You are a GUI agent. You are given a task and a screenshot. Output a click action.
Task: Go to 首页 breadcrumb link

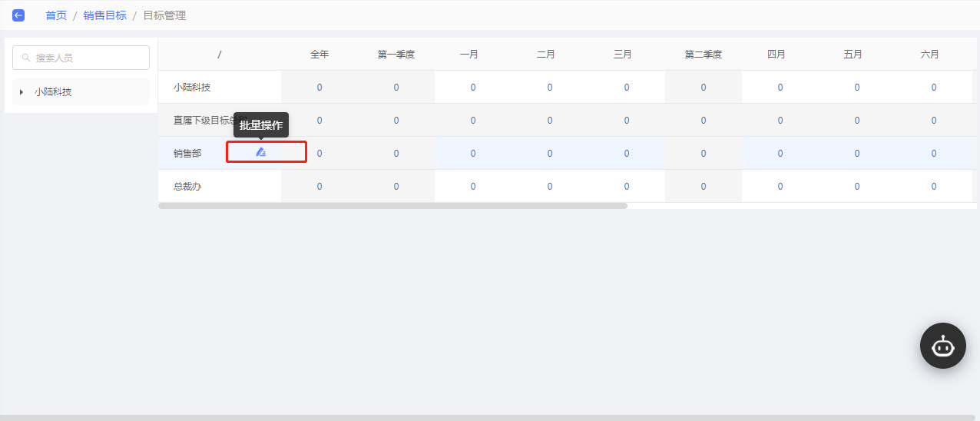click(56, 15)
